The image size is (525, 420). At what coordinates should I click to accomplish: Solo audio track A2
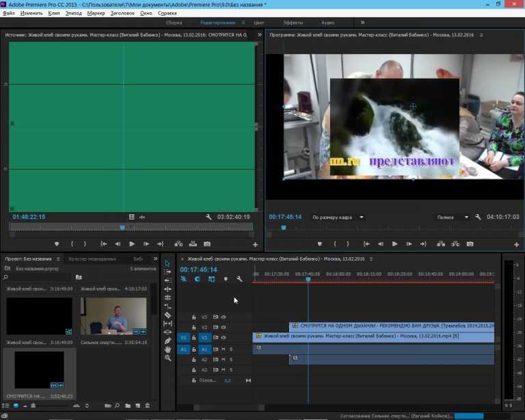pos(231,360)
